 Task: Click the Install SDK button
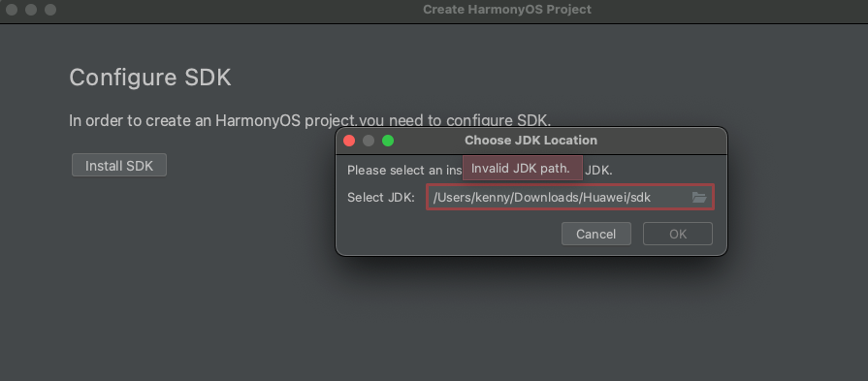click(119, 166)
